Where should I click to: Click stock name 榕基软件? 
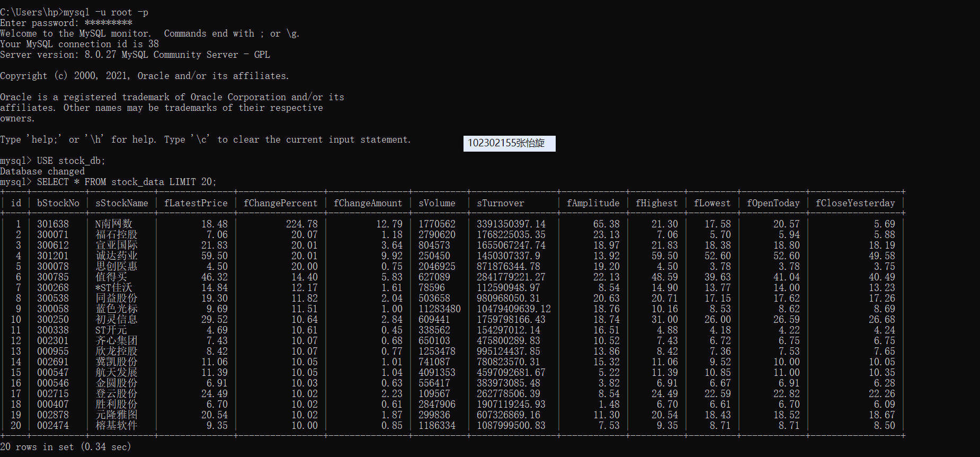pos(117,426)
